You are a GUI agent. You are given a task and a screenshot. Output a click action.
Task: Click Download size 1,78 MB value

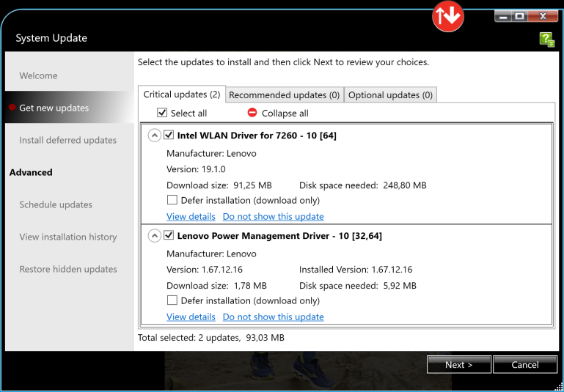(250, 286)
